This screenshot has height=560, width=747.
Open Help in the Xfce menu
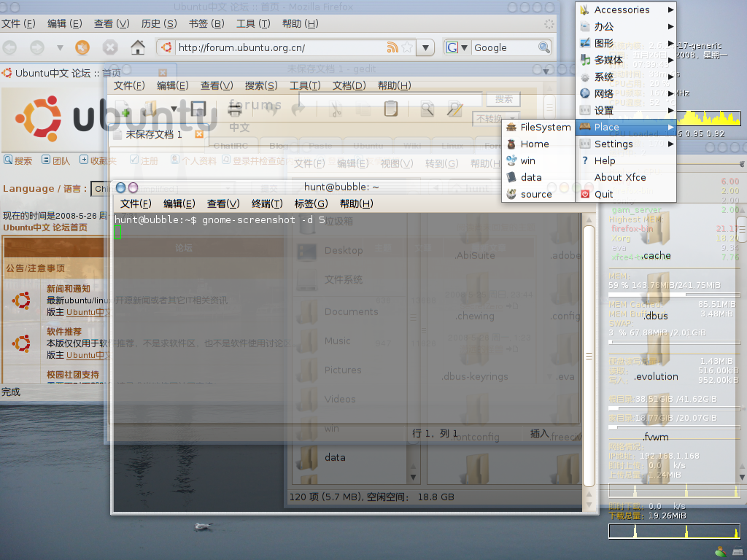point(626,161)
